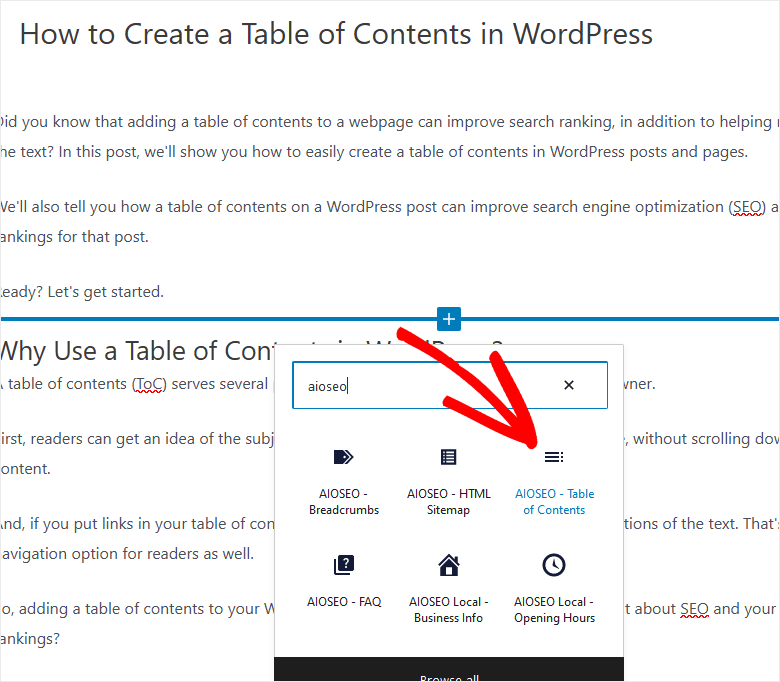This screenshot has width=780, height=682.
Task: Click the underlined 'ToC' abbreviation
Action: 149,384
